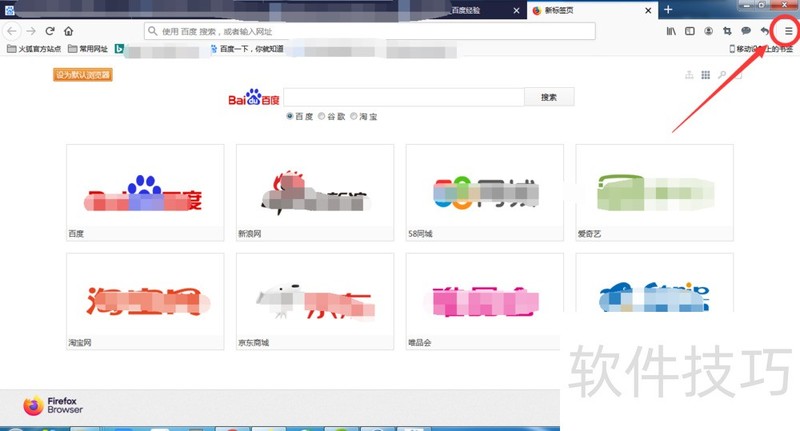Click the 设为默认浏览器 button
Screen dimensions: 800x431
(82, 74)
